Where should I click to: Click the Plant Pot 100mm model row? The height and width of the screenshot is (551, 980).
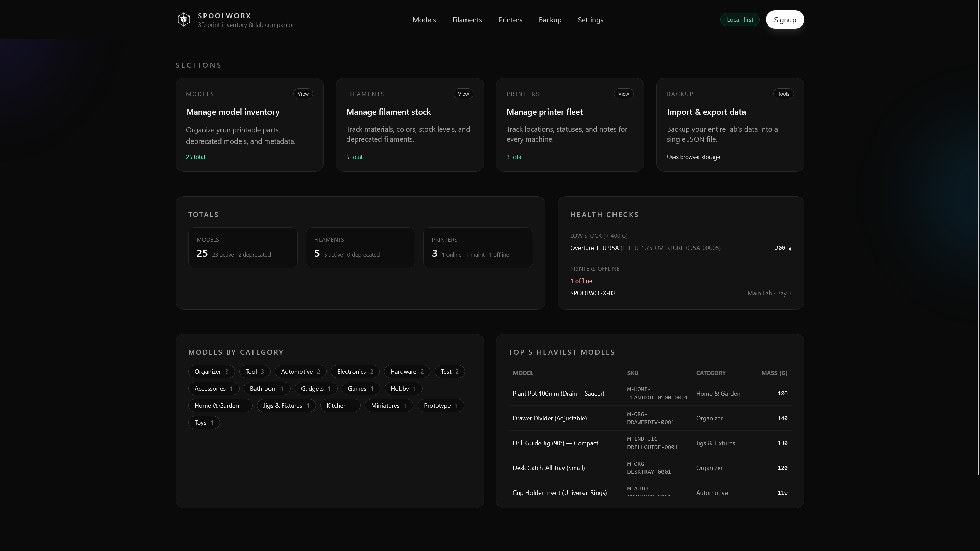click(x=650, y=394)
